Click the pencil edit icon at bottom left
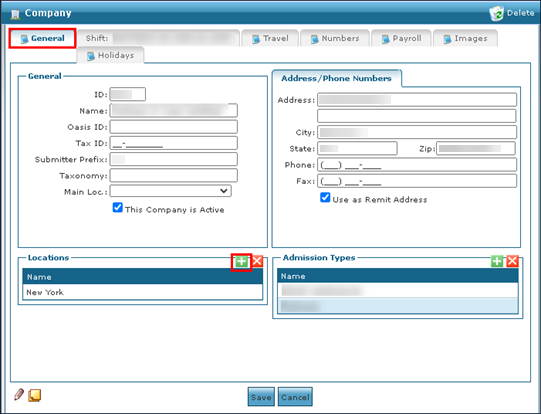 coord(19,394)
